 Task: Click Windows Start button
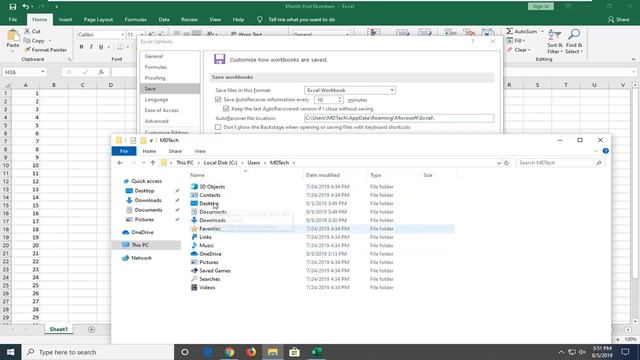[11, 352]
